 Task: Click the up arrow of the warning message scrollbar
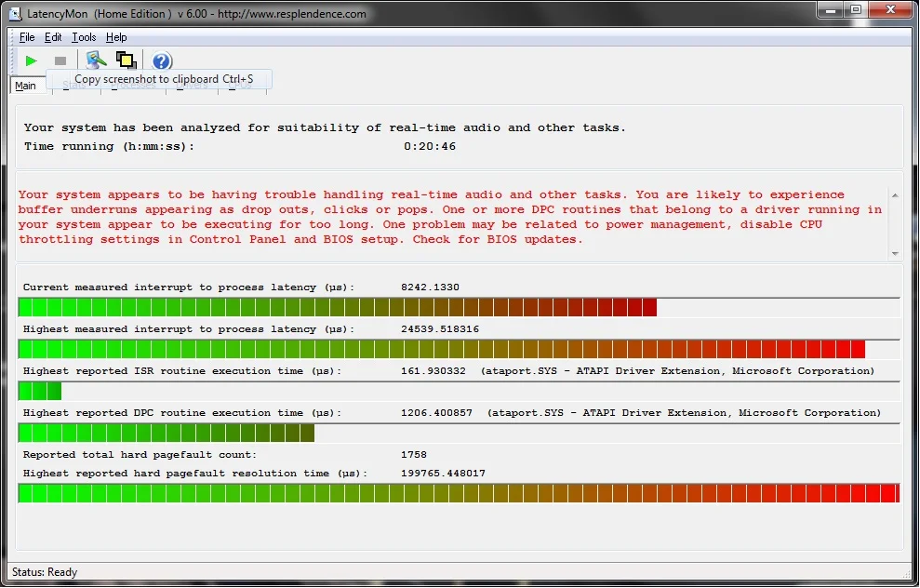(x=895, y=195)
